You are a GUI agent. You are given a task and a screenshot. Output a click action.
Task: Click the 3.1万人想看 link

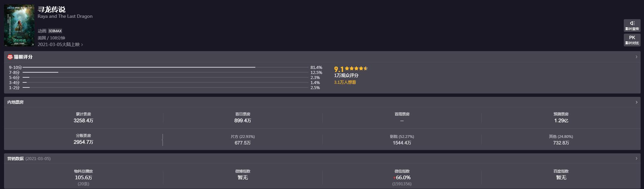[x=345, y=82]
